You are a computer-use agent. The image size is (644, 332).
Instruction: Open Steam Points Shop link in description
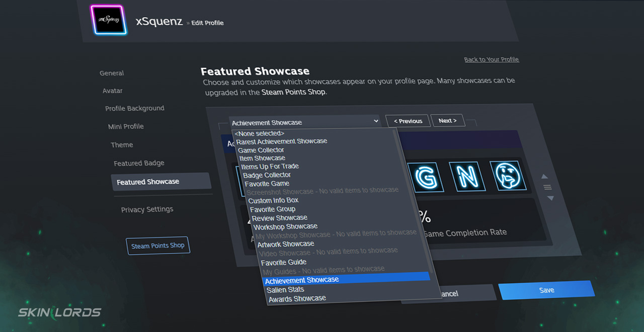[x=294, y=93]
